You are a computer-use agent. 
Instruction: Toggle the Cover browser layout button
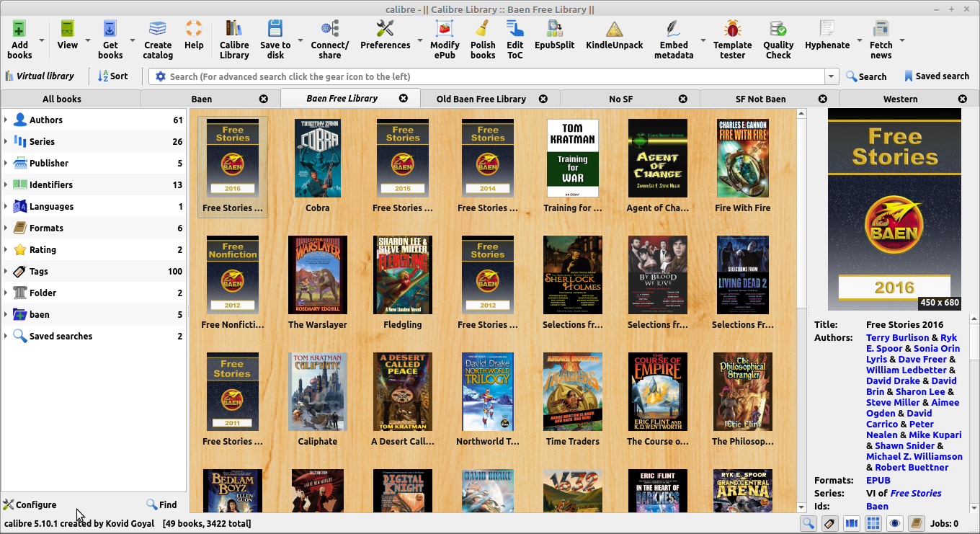[x=851, y=524]
